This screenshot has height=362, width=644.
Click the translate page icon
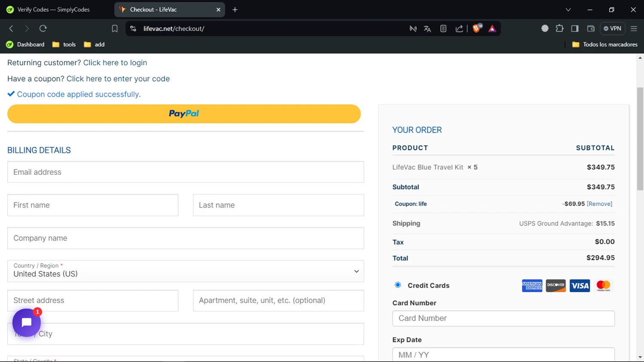click(427, 29)
